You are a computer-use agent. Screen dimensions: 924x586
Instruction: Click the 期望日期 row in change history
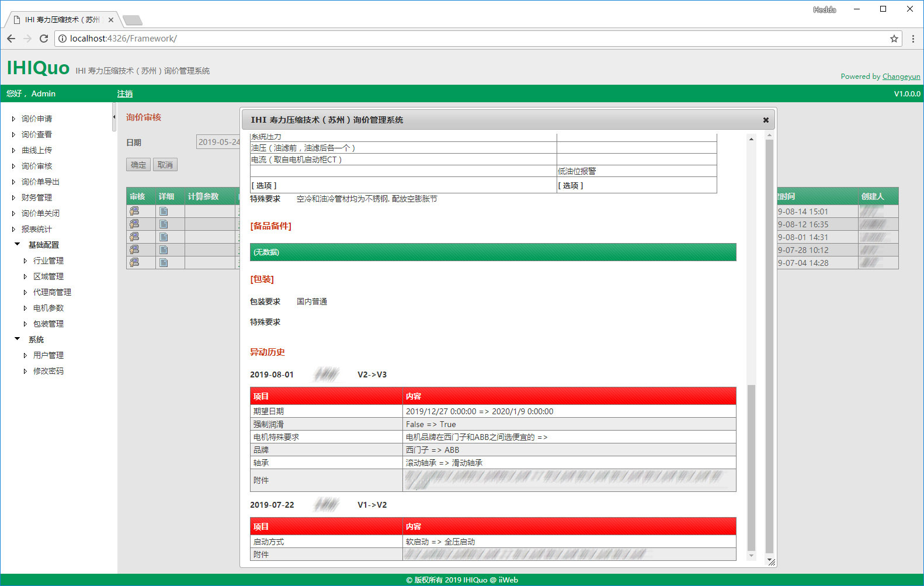point(493,411)
